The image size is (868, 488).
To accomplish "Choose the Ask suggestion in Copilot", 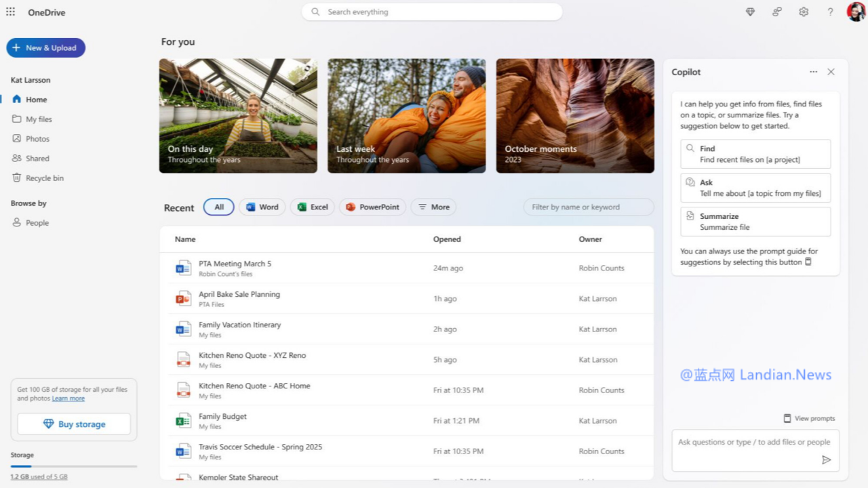I will 755,188.
